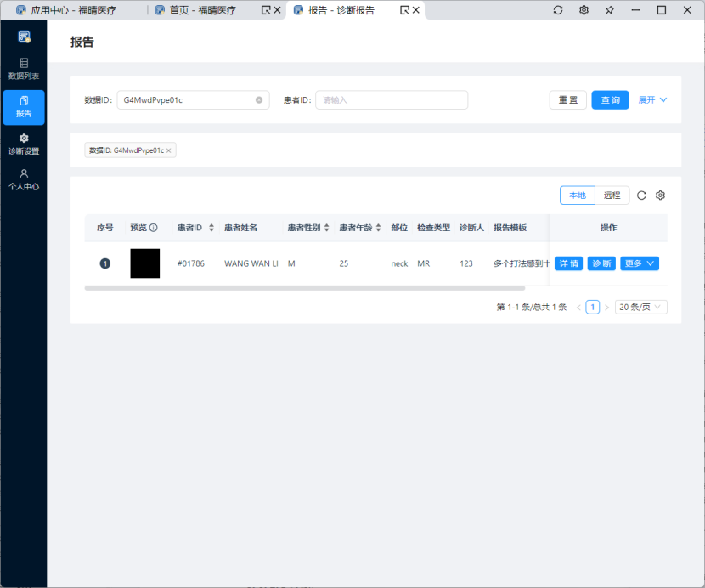Switch to the 首页 - 福晴医疗 tab
Screen dimensions: 705x588
coord(202,10)
